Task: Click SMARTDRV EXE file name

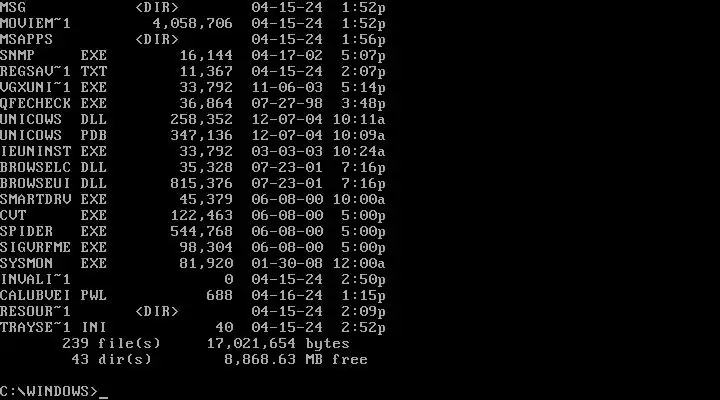Action: [53, 199]
